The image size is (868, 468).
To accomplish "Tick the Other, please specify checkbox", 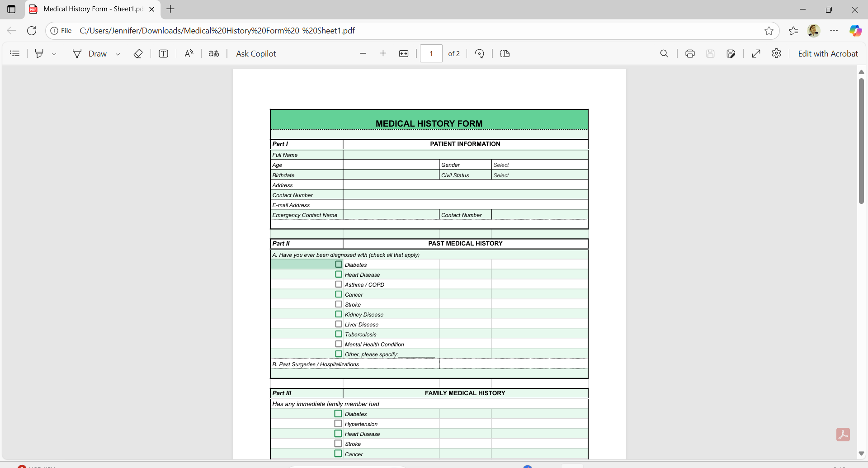I will pyautogui.click(x=339, y=354).
